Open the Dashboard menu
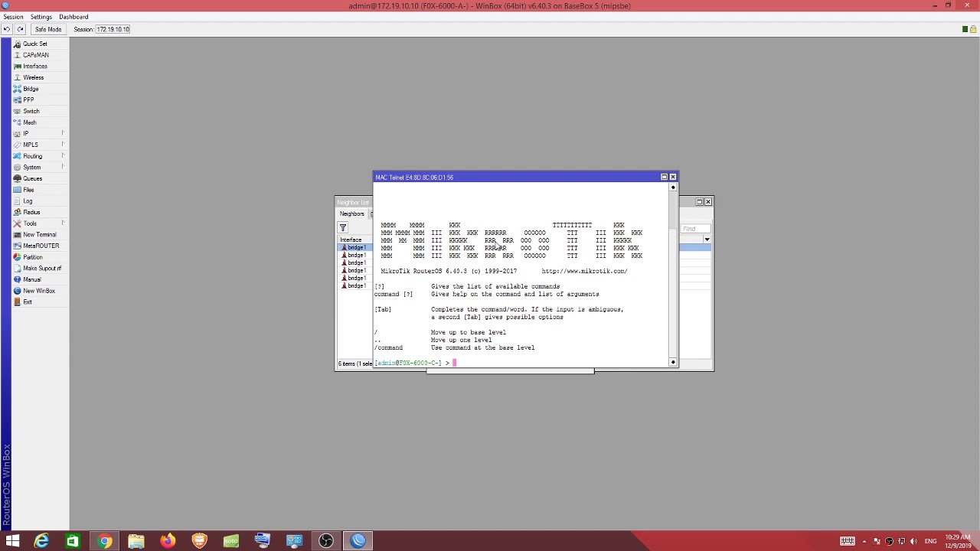The width and height of the screenshot is (980, 551). coord(73,17)
